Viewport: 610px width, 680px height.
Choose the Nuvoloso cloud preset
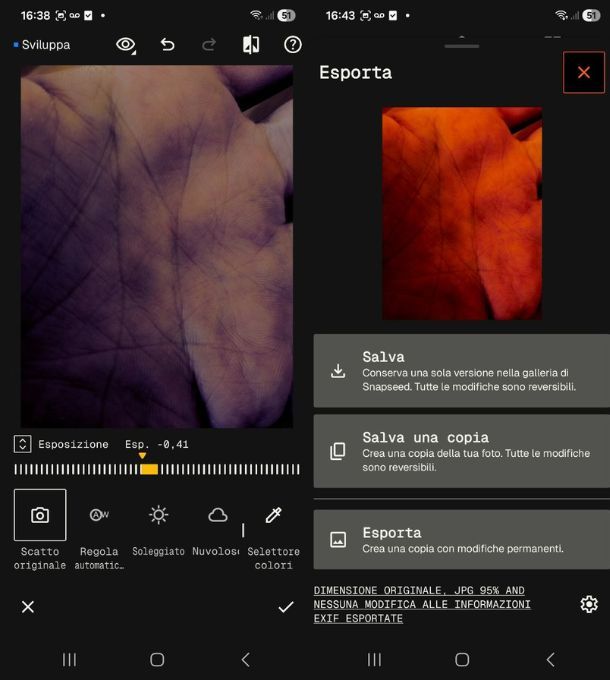(x=216, y=530)
